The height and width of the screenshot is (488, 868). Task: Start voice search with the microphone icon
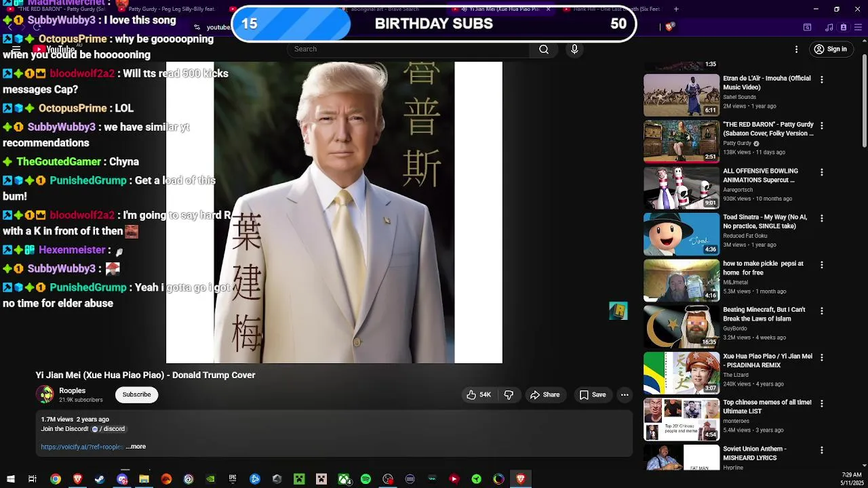(574, 49)
